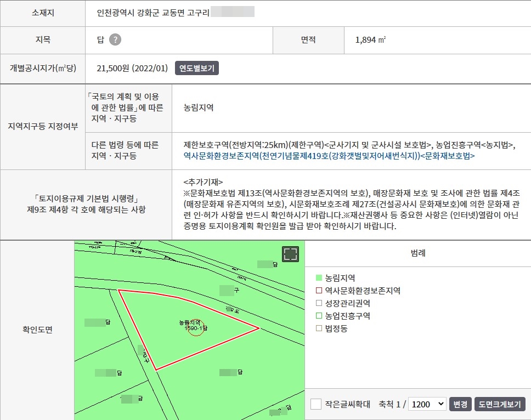Click the 농업진흥구역 green-outlined legend box
Viewport: 531px width, 420px height.
319,316
